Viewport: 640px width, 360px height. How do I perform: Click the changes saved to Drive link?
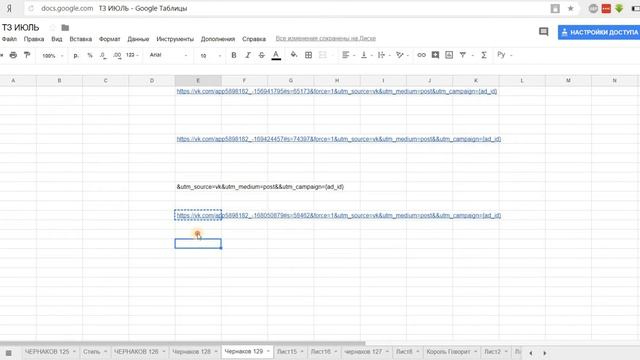(326, 38)
